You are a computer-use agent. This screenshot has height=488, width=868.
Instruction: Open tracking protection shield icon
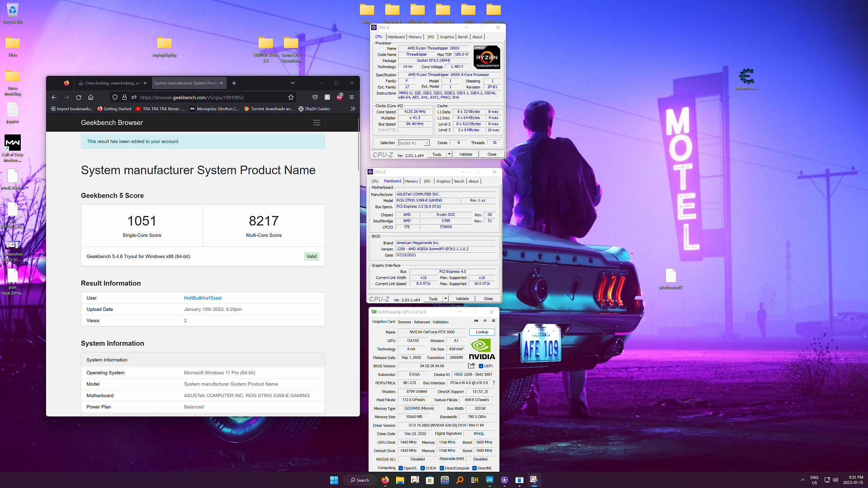pyautogui.click(x=115, y=97)
